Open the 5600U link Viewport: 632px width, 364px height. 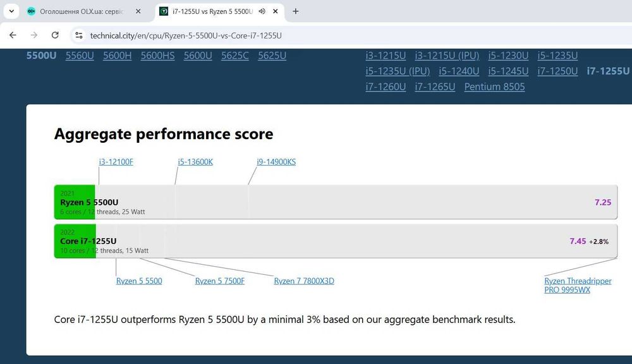coord(198,56)
